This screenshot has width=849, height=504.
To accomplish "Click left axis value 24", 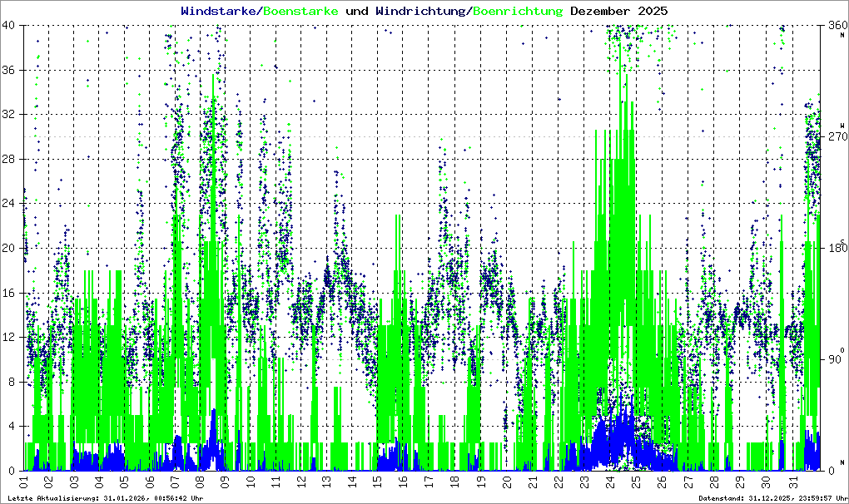I will (x=8, y=203).
